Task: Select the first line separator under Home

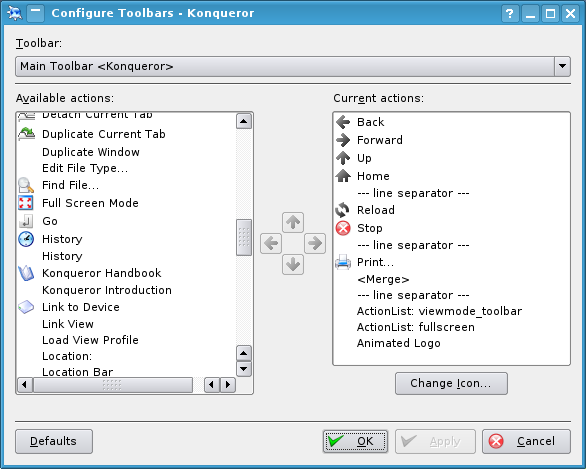Action: (x=413, y=193)
